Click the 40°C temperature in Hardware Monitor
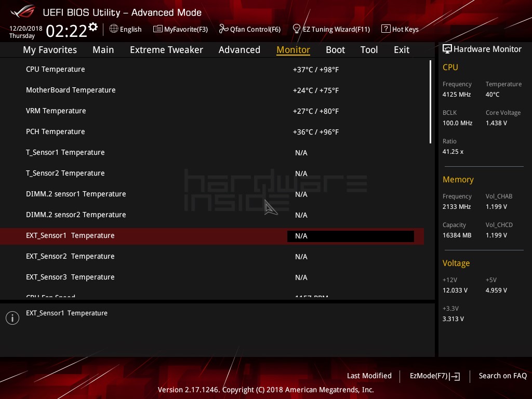This screenshot has height=399, width=532. (x=493, y=95)
